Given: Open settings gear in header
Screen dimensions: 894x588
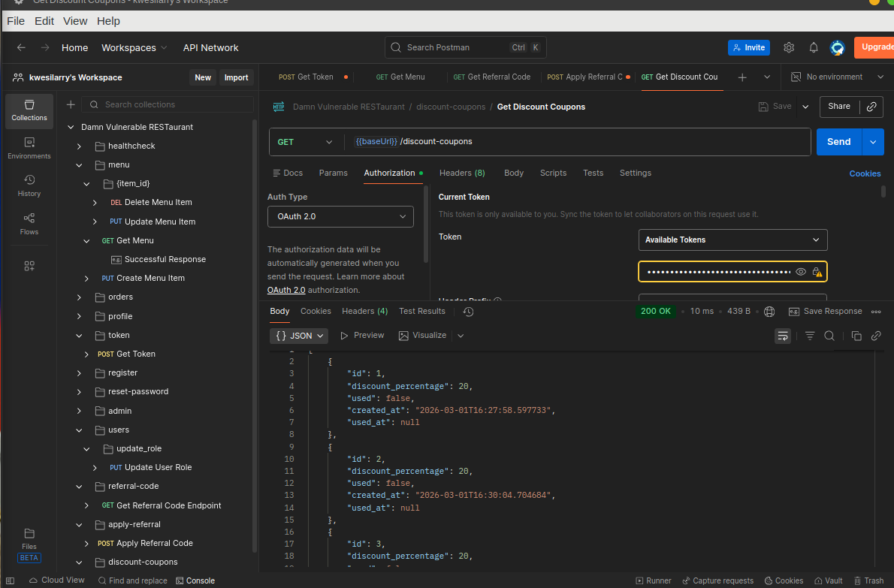Looking at the screenshot, I should tap(789, 47).
